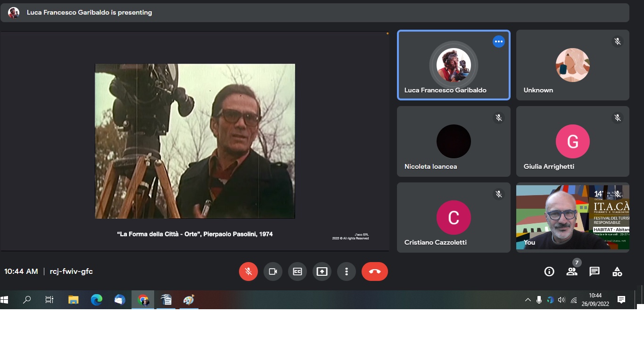
Task: Open File Explorer from the taskbar
Action: 74,300
